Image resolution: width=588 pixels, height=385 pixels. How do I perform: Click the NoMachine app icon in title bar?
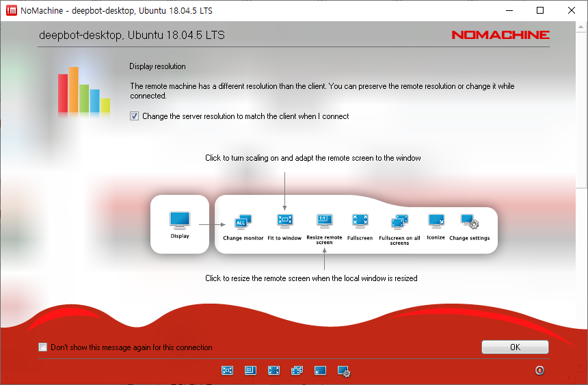[x=12, y=10]
